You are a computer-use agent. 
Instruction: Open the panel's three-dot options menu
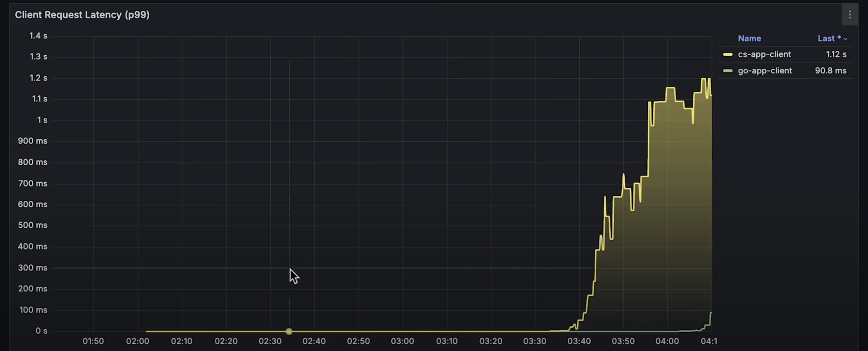[849, 15]
